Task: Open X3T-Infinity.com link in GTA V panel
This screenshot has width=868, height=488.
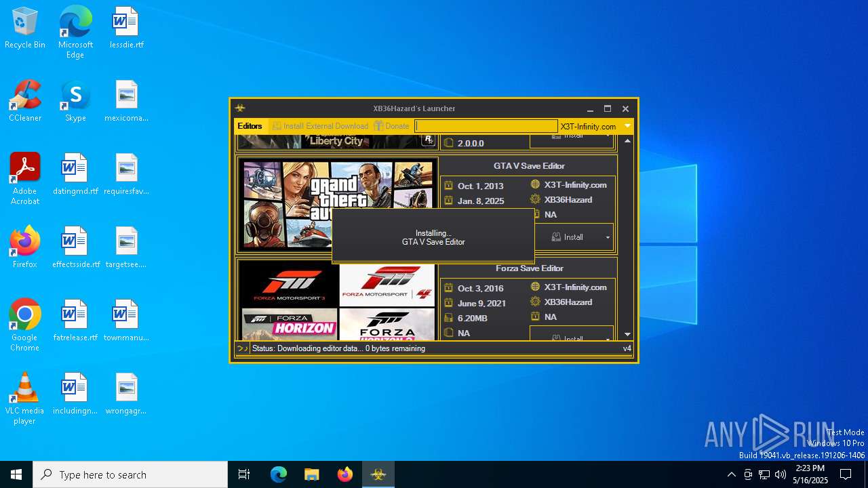Action: [575, 185]
